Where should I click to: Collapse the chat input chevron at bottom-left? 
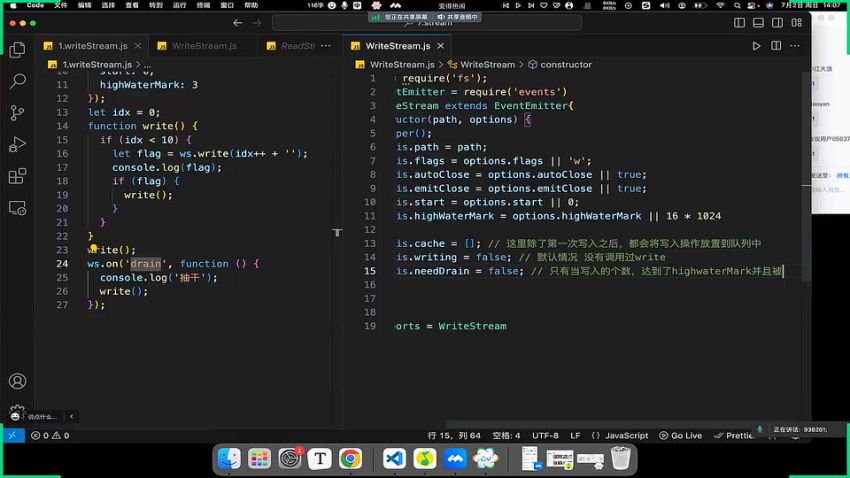pos(72,416)
